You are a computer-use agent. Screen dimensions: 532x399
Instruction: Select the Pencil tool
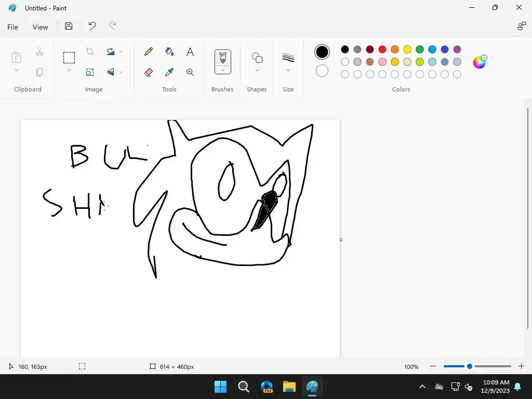click(148, 51)
